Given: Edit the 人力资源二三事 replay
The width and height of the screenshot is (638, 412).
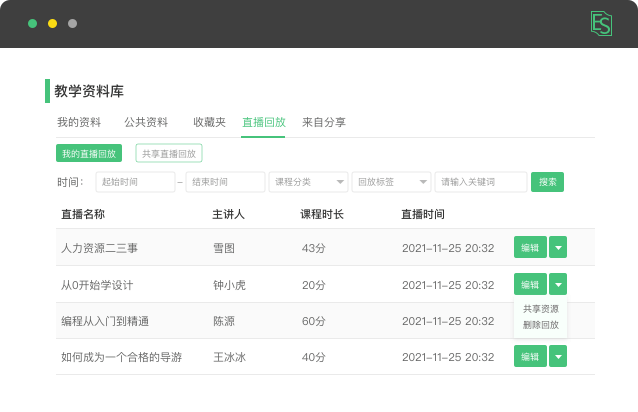Looking at the screenshot, I should (530, 248).
